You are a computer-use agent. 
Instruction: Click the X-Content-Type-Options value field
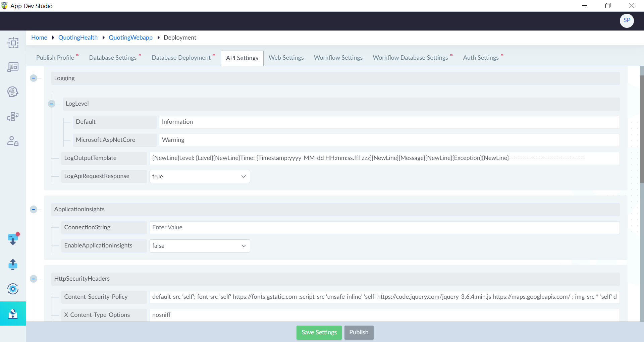[384, 315]
